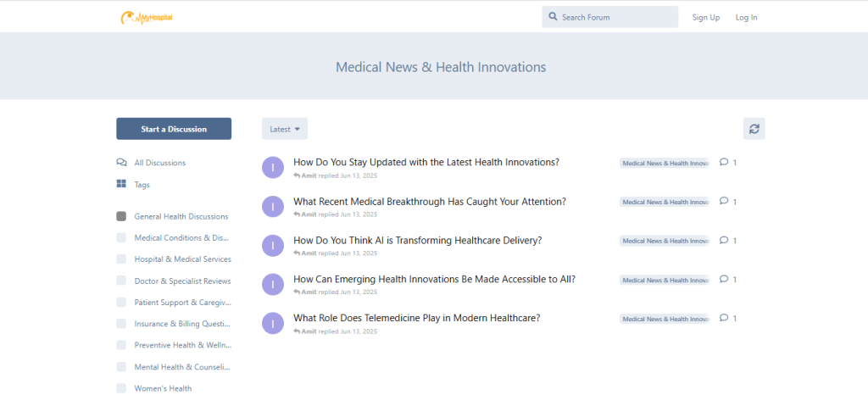This screenshot has height=395, width=868.
Task: Click the Sign Up link
Action: coord(705,17)
